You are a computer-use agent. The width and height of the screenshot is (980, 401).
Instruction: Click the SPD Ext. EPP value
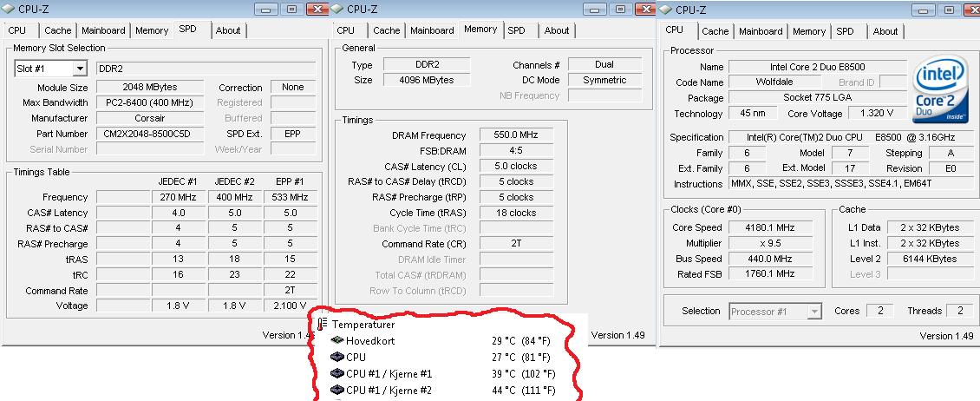pos(292,134)
